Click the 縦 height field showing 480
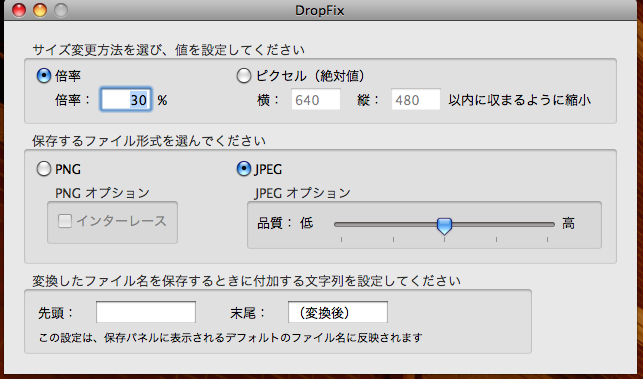 point(416,100)
